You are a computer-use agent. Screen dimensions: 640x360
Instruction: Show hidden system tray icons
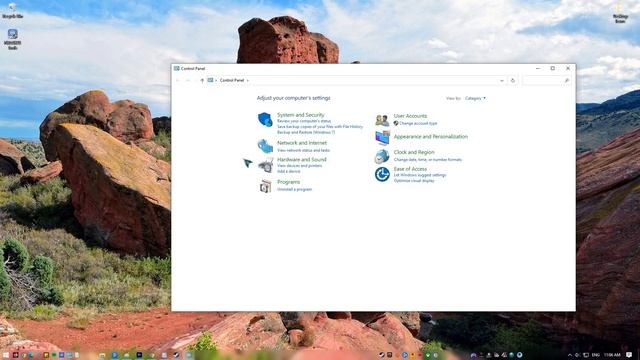570,355
